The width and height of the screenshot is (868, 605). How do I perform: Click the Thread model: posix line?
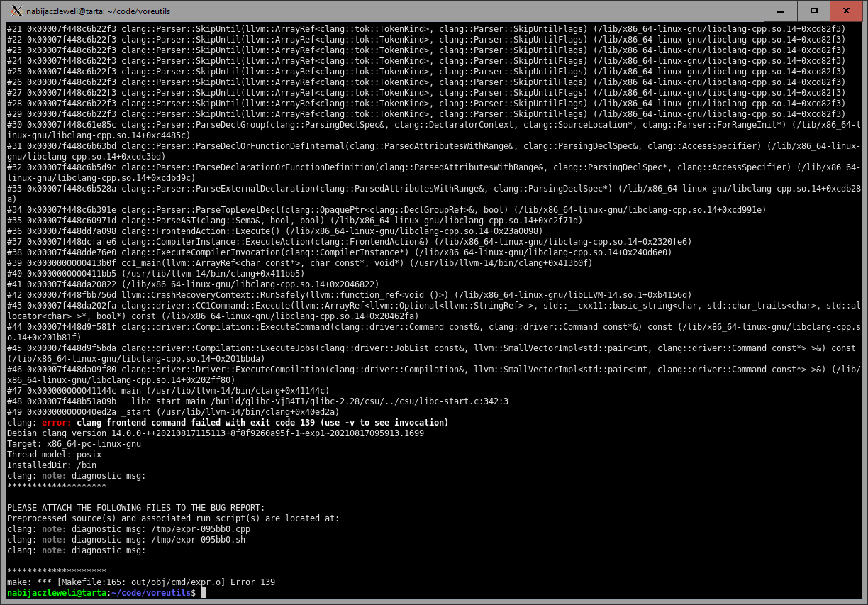[x=54, y=455]
